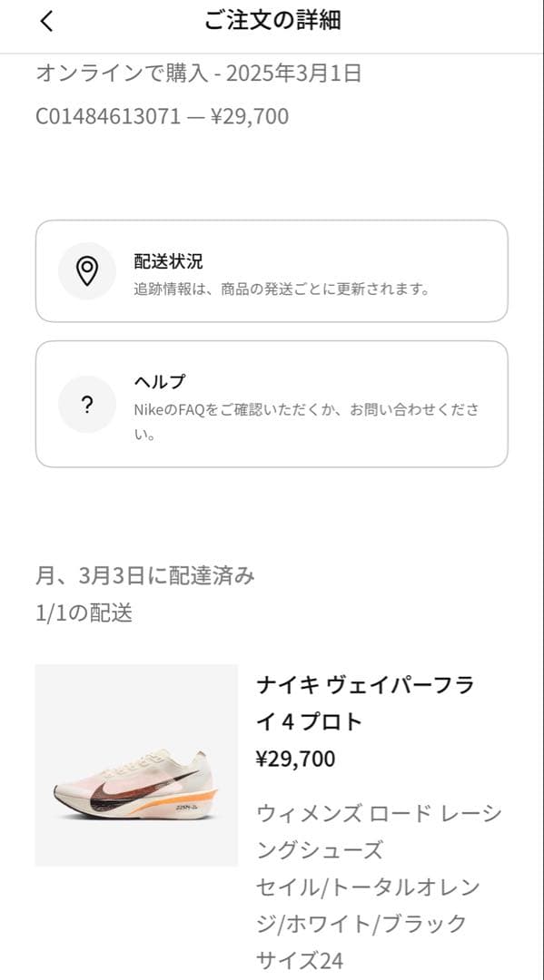
Task: Select the ご注文の詳細 header tab
Action: tap(272, 20)
